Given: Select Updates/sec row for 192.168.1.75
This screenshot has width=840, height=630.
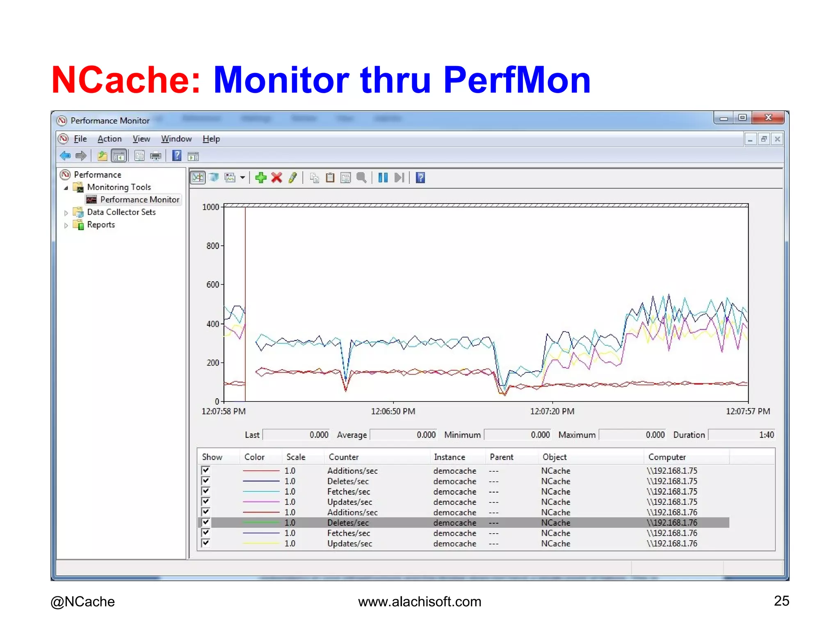Looking at the screenshot, I should pos(463,502).
